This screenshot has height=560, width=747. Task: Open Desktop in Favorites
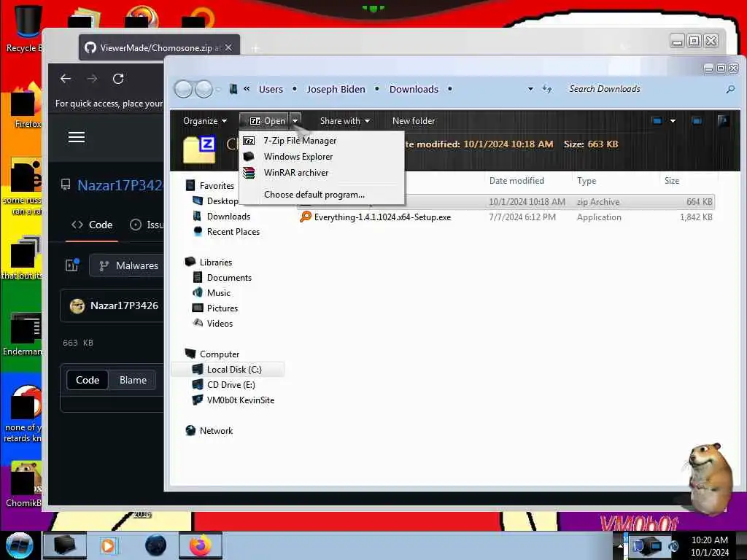pos(222,201)
